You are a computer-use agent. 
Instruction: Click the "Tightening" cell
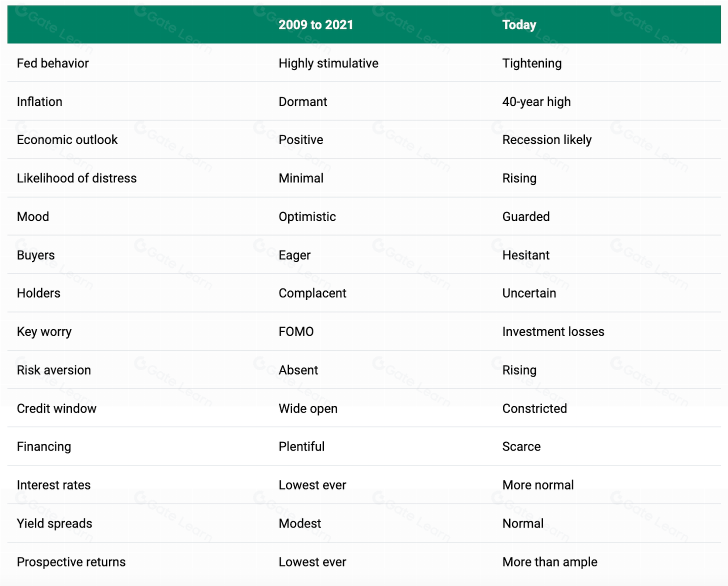point(531,63)
